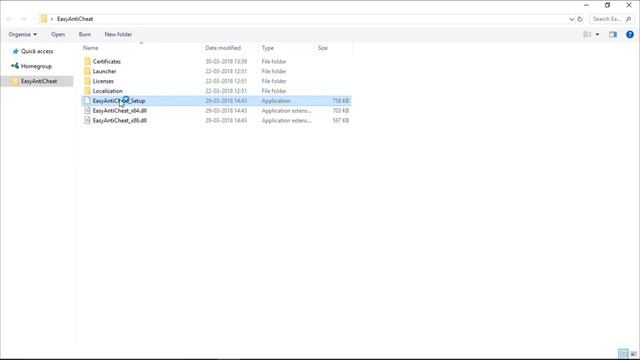The image size is (640, 360).
Task: Sort by the Date modified column header
Action: [x=223, y=48]
